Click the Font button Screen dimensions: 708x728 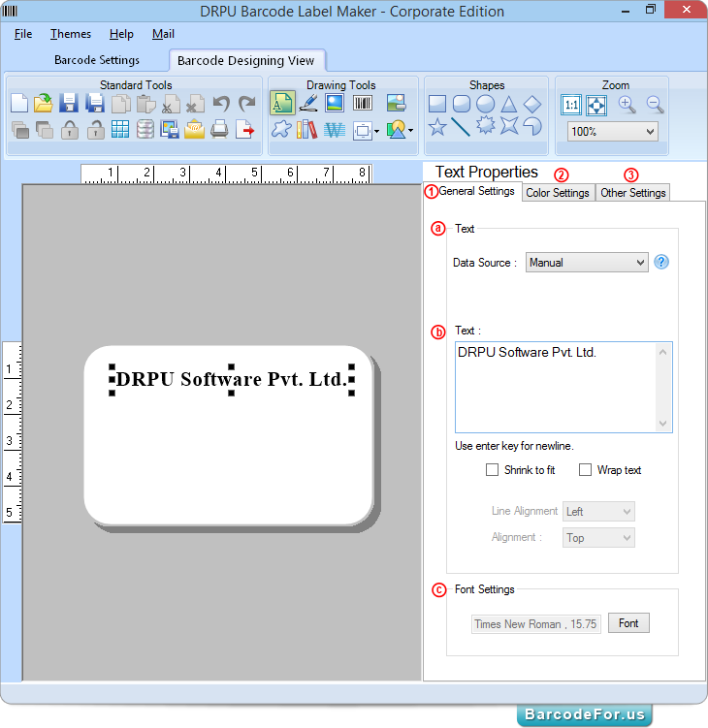[x=628, y=623]
